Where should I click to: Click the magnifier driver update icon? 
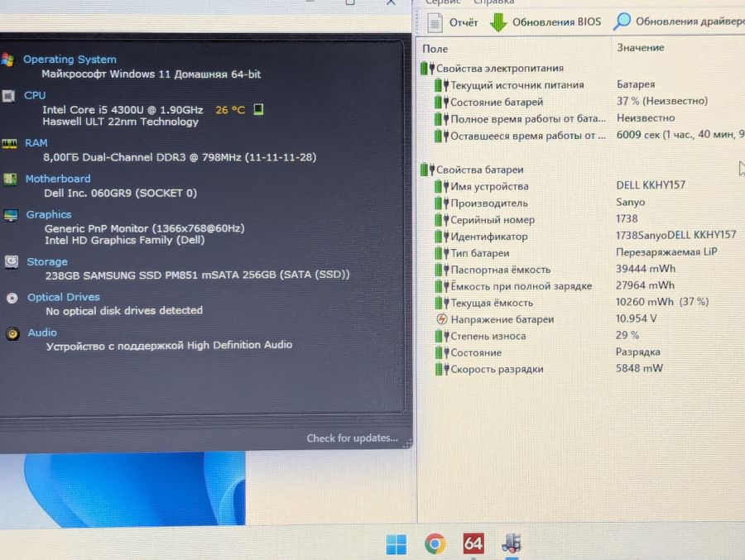coord(622,22)
